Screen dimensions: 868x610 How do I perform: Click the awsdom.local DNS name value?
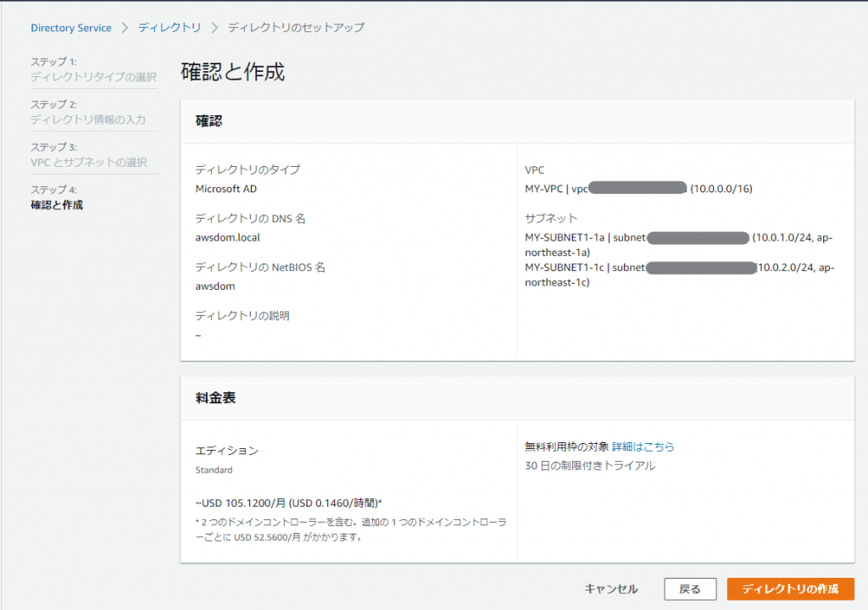click(227, 237)
